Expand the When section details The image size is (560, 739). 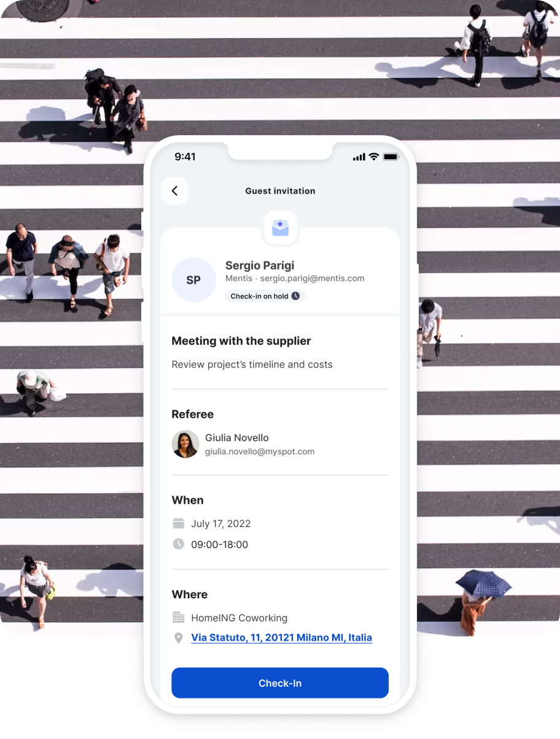pyautogui.click(x=187, y=500)
